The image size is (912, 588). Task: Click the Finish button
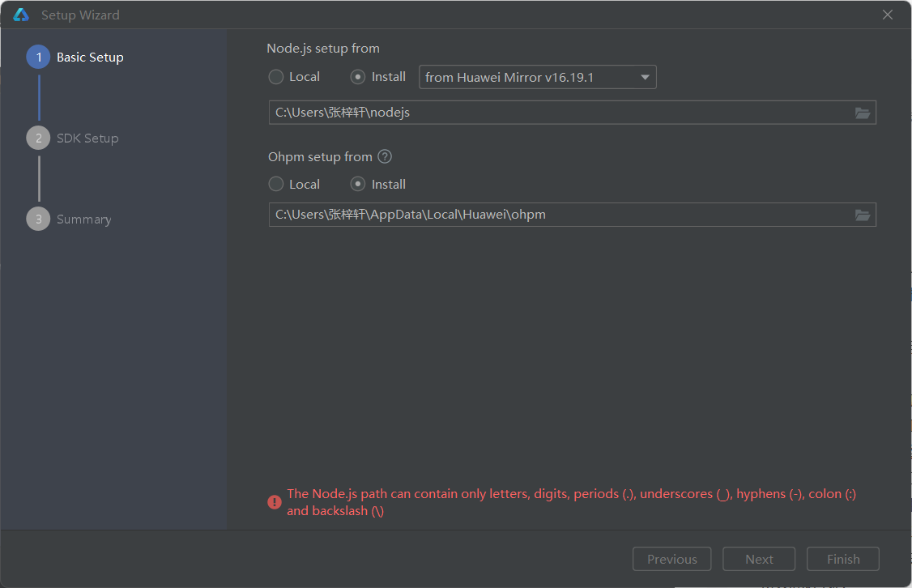point(843,559)
